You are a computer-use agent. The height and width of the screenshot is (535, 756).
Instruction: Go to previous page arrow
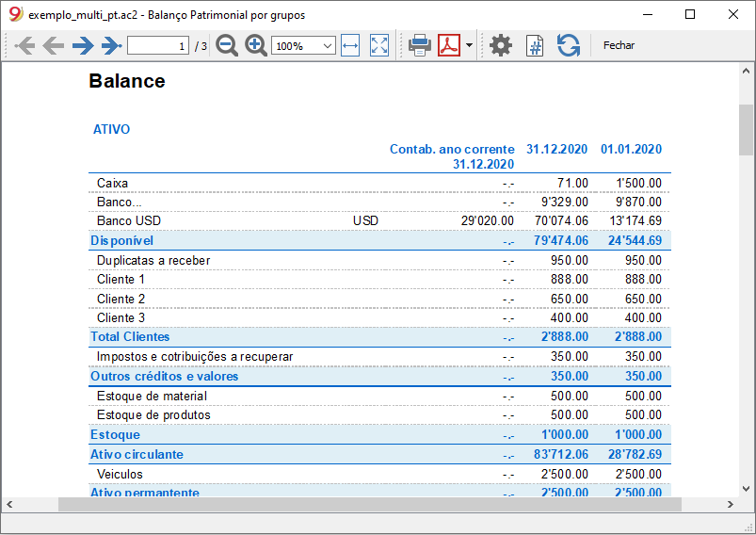coord(53,46)
